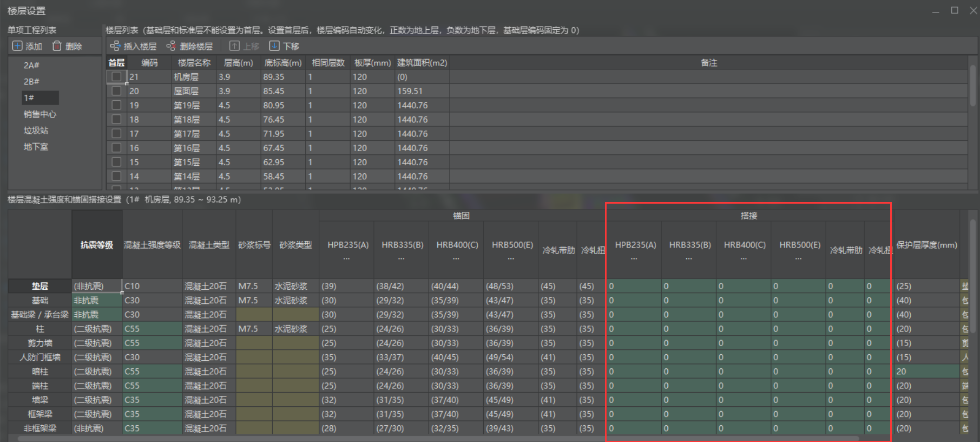The width and height of the screenshot is (980, 442).
Task: Tick the 首层 checkbox for floor 15
Action: (116, 162)
